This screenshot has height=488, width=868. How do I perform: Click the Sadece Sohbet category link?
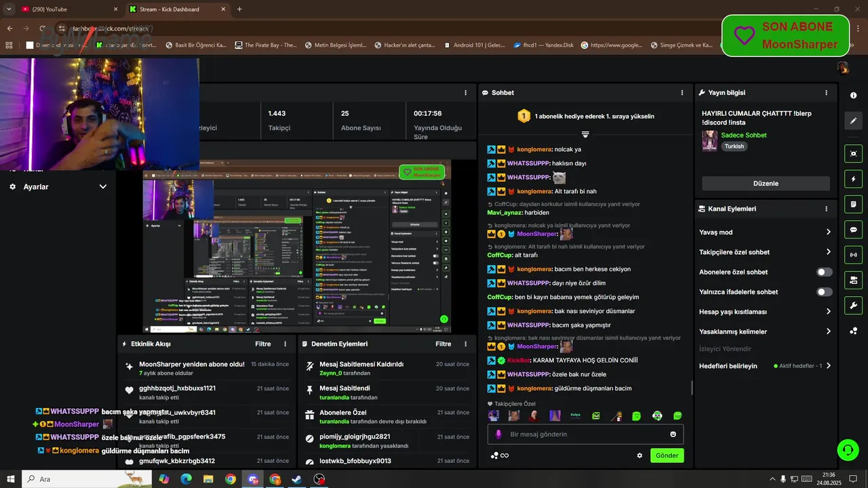(x=744, y=135)
